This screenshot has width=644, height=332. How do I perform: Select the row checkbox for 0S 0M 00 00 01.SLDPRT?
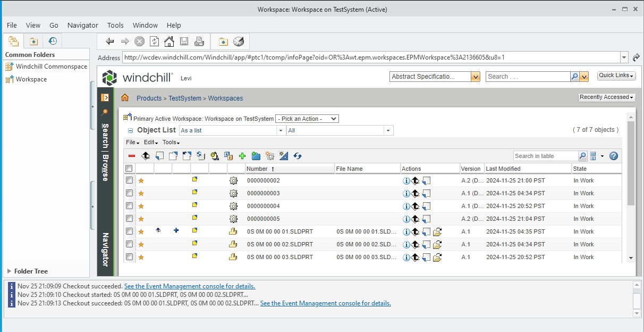click(x=129, y=231)
